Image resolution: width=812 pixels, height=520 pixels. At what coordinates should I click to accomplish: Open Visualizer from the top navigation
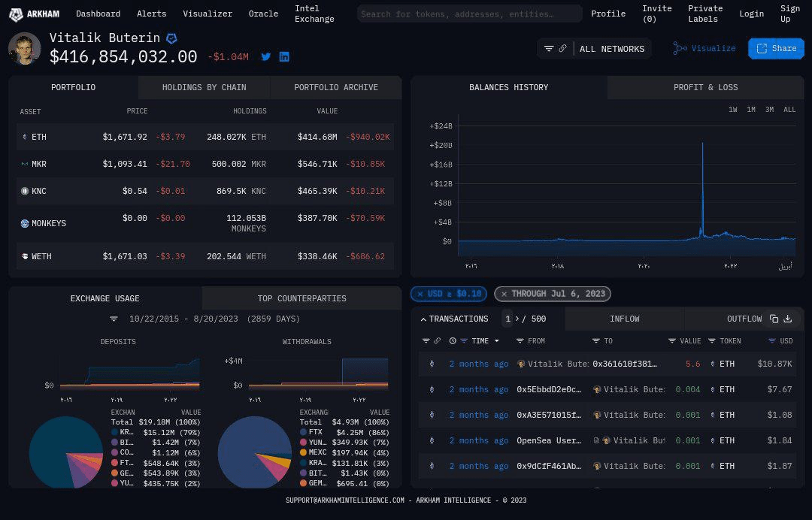coord(208,14)
